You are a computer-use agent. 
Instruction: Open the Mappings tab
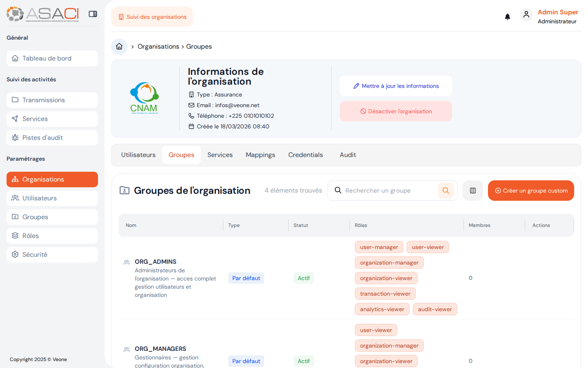pos(260,155)
